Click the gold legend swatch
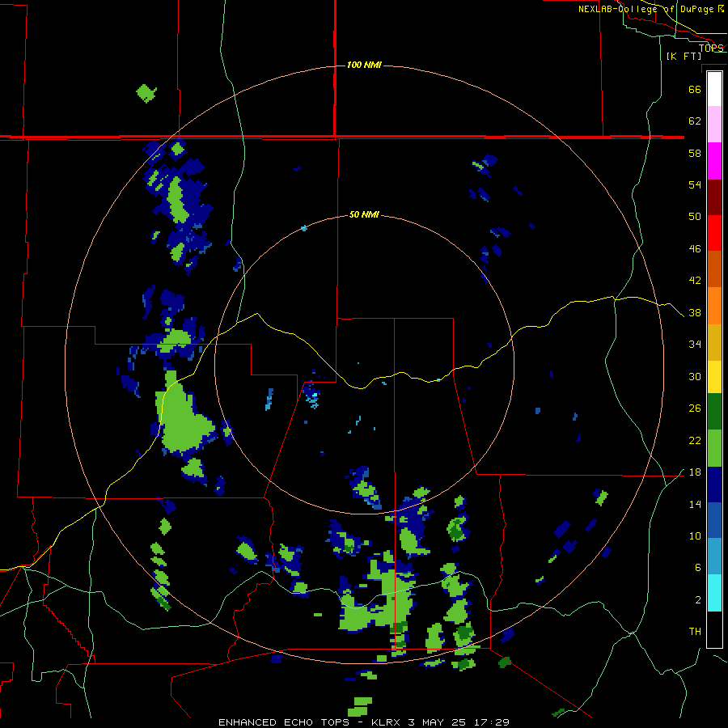728x728 pixels. click(714, 342)
